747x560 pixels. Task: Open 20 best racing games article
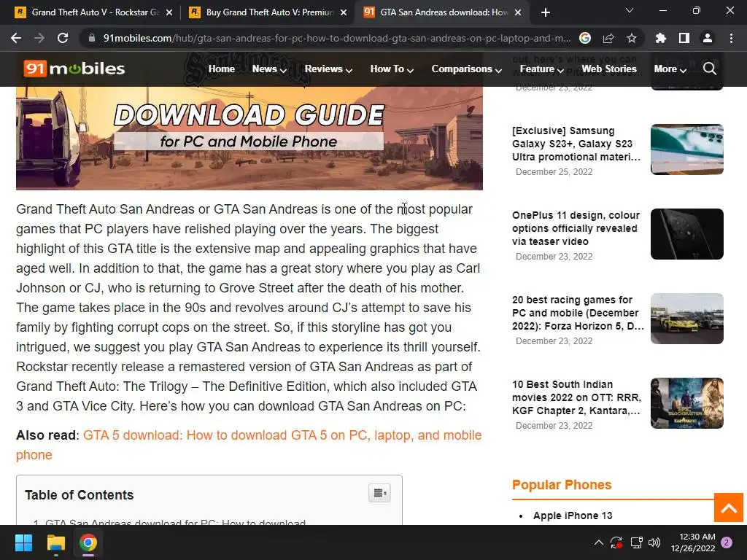578,313
